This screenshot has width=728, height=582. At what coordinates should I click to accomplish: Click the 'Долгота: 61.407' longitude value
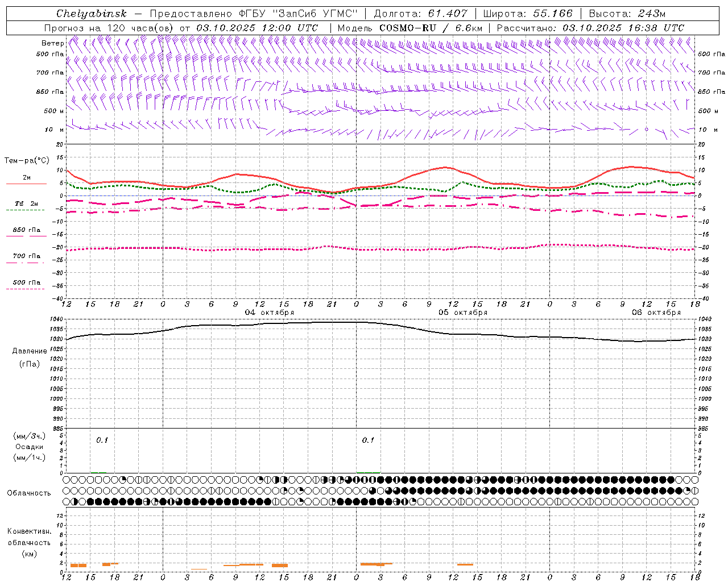pyautogui.click(x=420, y=14)
